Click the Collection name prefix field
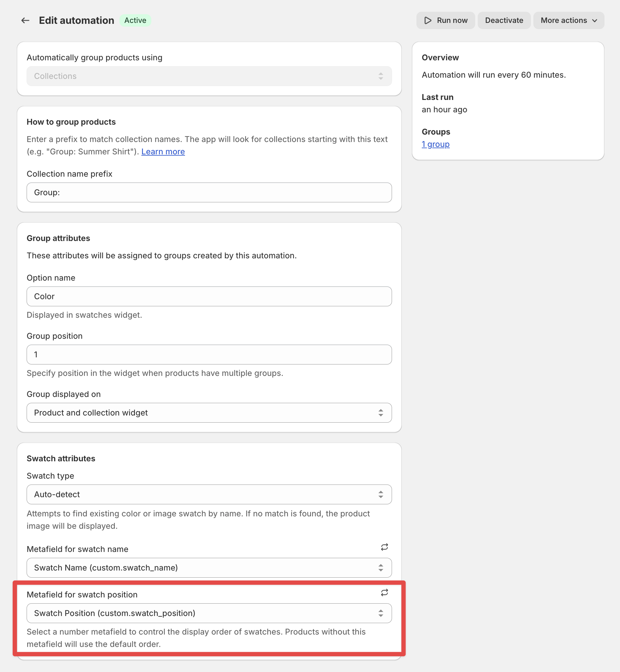 pos(209,192)
